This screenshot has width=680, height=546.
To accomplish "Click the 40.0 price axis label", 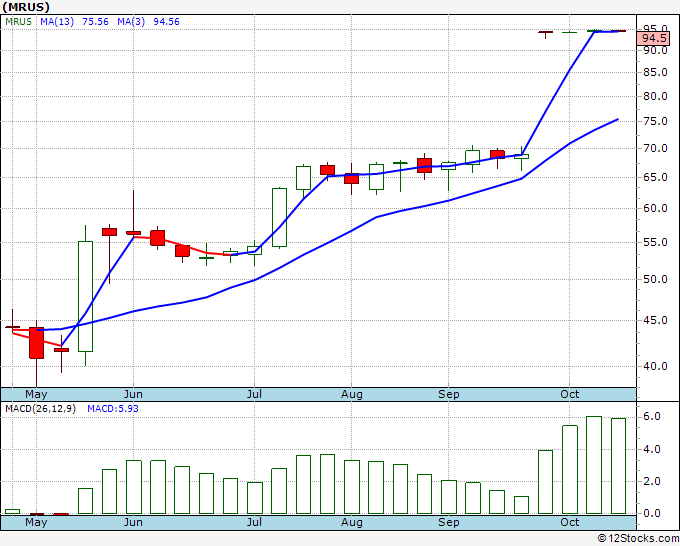I will pyautogui.click(x=655, y=366).
